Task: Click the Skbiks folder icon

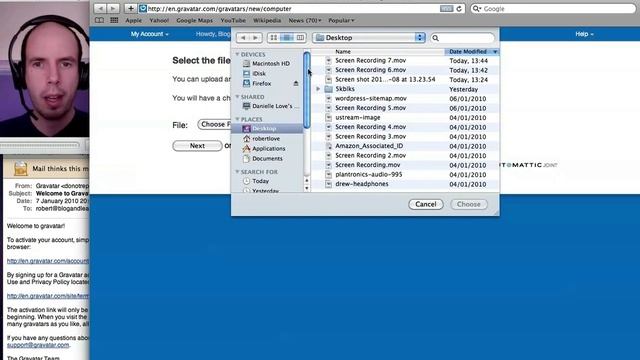Action: click(329, 89)
